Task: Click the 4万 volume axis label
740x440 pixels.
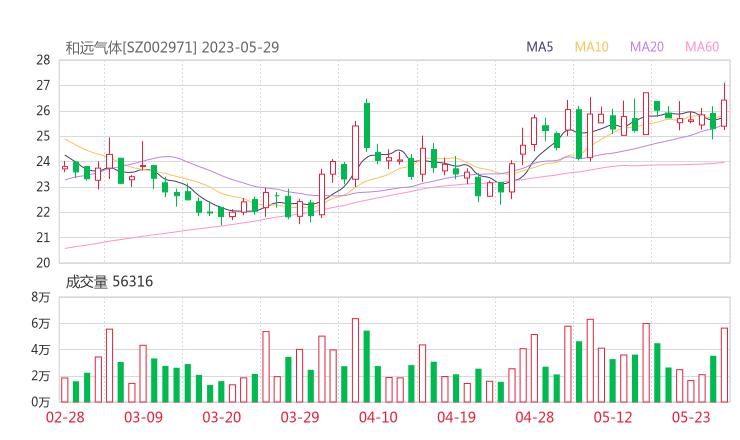Action: 41,350
